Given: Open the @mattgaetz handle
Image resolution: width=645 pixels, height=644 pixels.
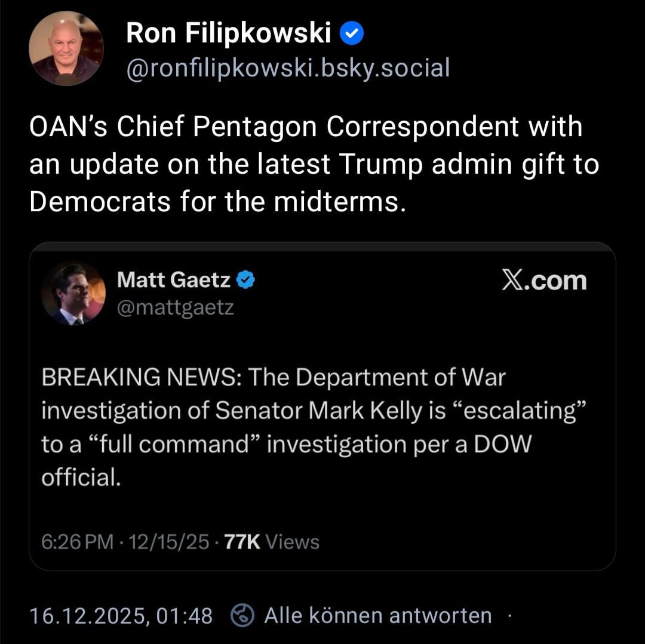Looking at the screenshot, I should [x=175, y=308].
